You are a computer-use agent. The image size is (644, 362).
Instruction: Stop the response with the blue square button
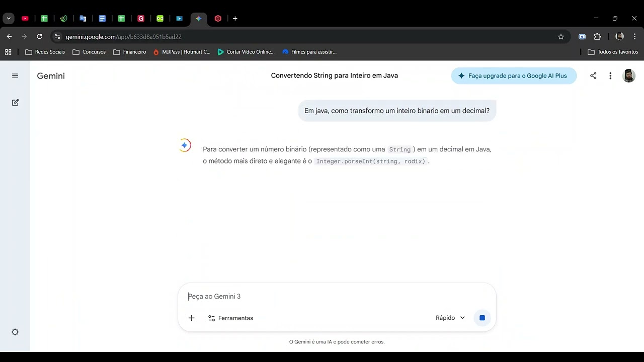482,318
